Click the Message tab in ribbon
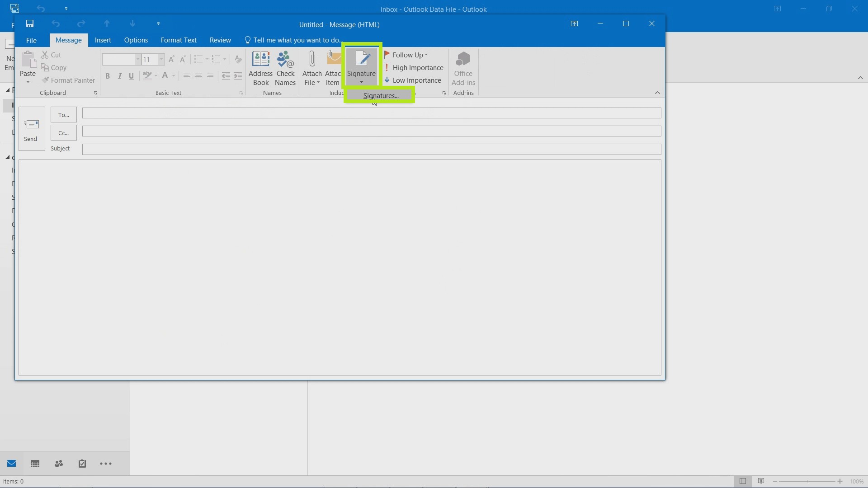Image resolution: width=868 pixels, height=488 pixels. [x=69, y=40]
